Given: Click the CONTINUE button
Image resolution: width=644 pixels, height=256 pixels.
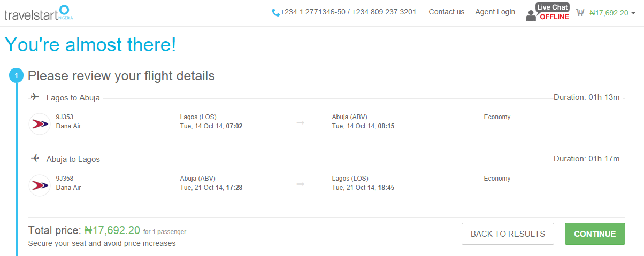Looking at the screenshot, I should [595, 234].
